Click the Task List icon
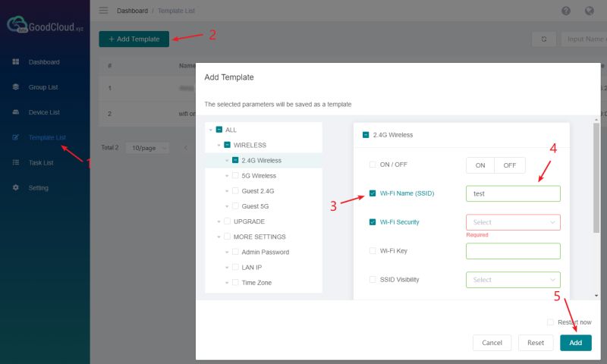This screenshot has width=607, height=364. tap(15, 162)
